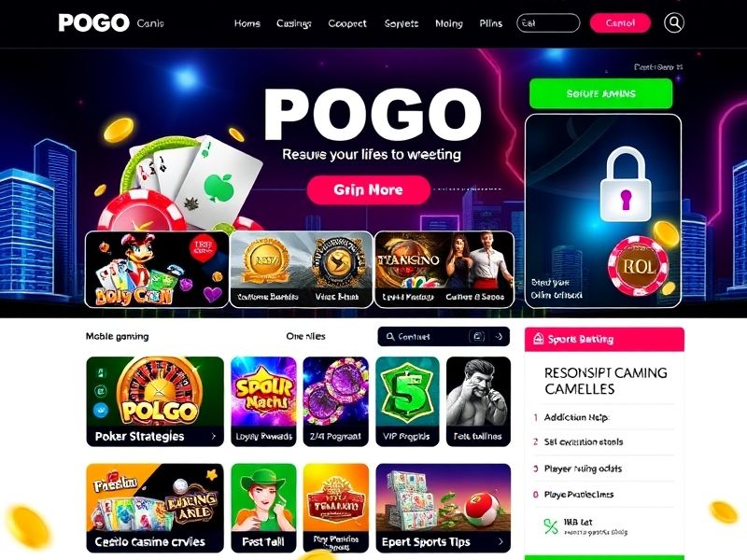Expand the Epert Sports Tips chevron

click(500, 541)
